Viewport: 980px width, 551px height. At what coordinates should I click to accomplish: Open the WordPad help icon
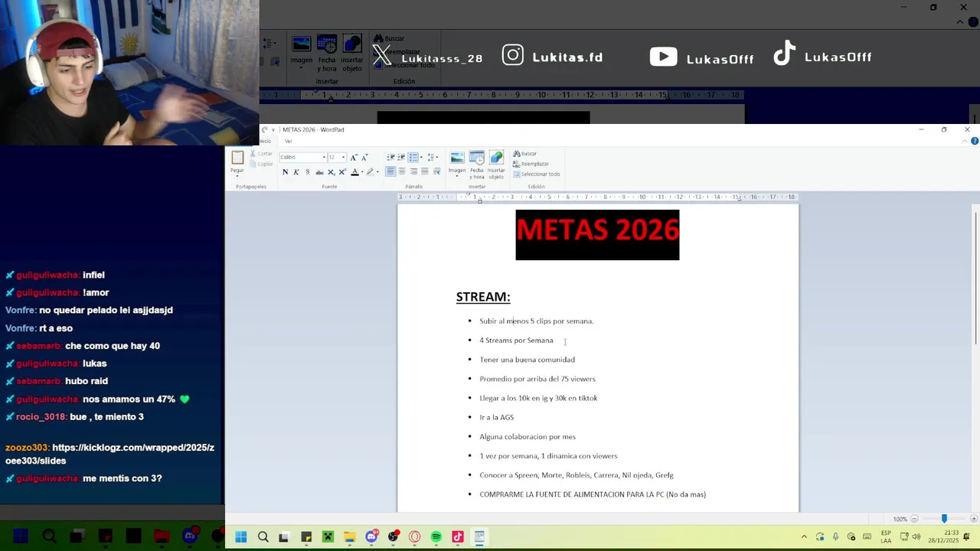(975, 141)
